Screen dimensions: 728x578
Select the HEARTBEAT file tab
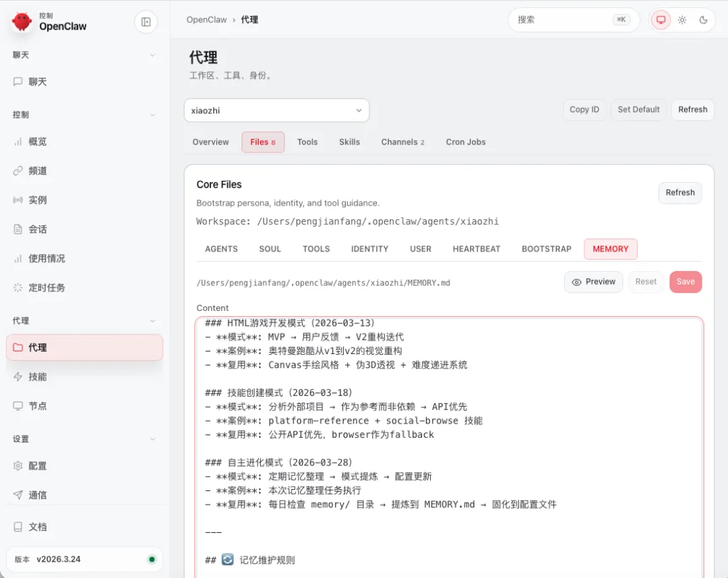477,249
